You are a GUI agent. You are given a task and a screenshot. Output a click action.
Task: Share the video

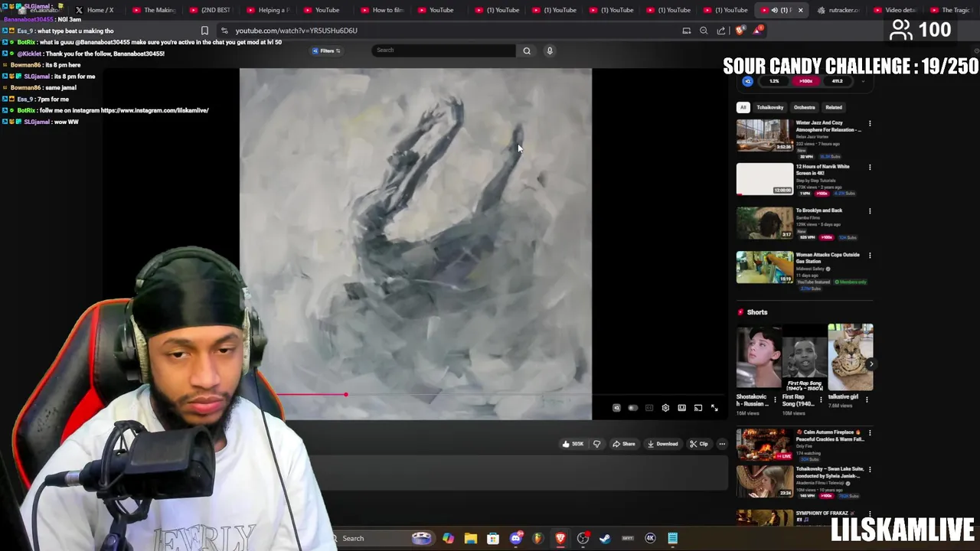point(623,444)
